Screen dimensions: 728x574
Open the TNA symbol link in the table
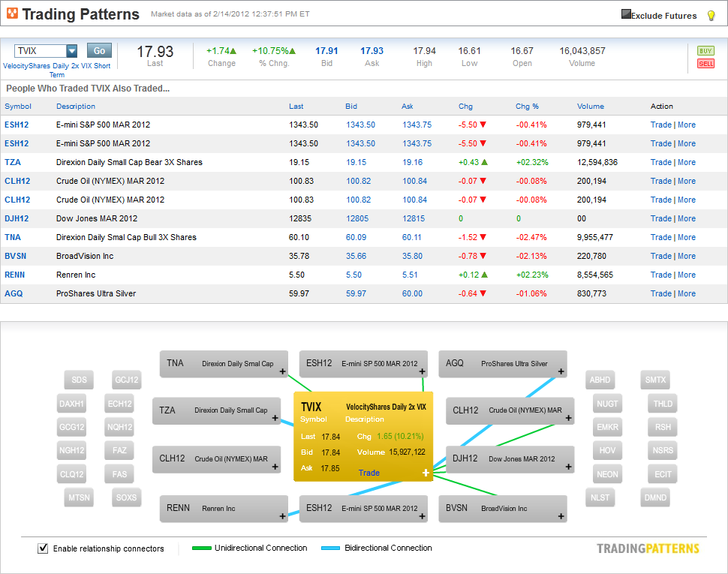(x=13, y=237)
